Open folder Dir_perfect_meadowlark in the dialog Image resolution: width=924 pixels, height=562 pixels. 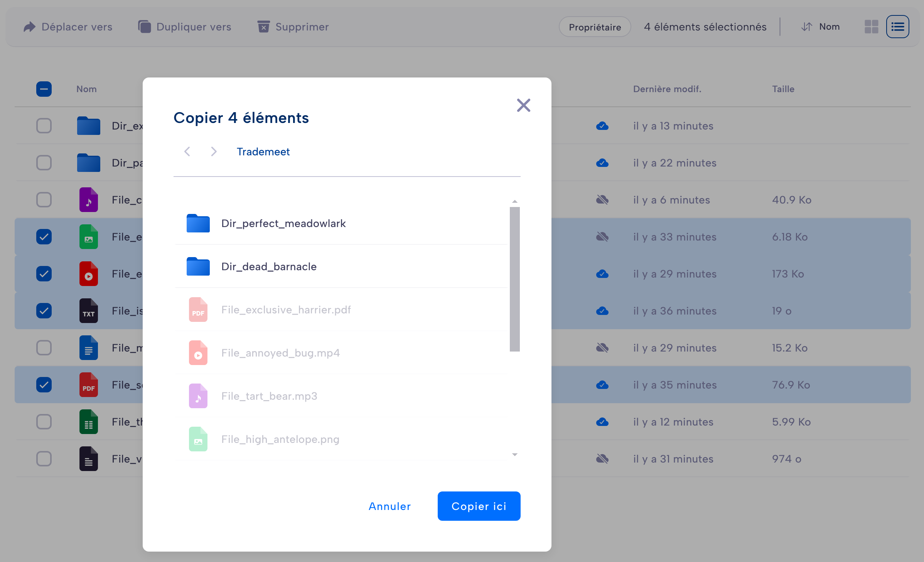pos(341,223)
